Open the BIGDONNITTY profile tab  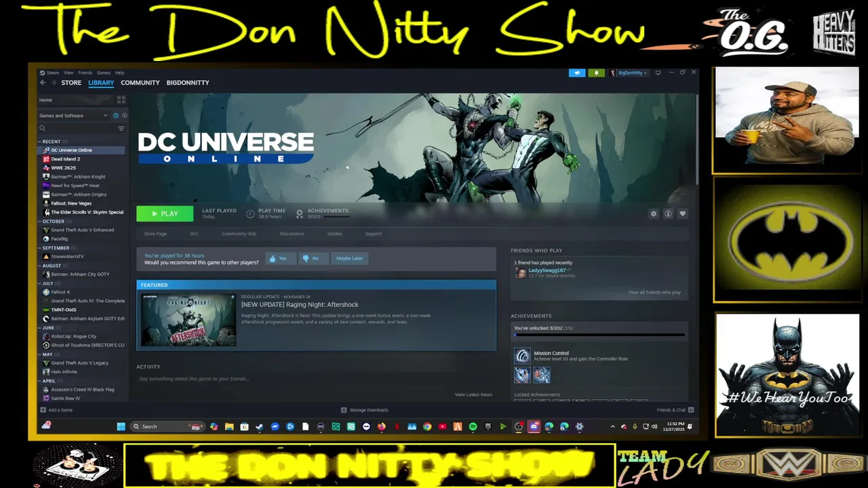[x=188, y=83]
